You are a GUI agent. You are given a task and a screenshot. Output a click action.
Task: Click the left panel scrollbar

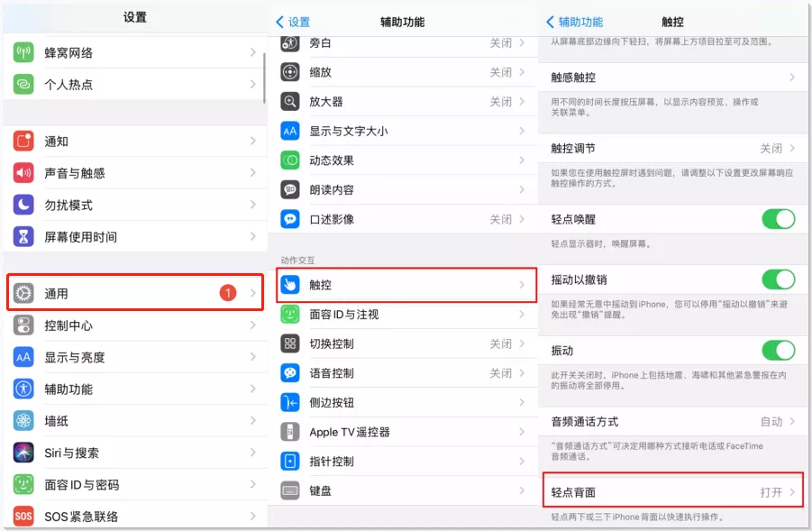pos(264,78)
